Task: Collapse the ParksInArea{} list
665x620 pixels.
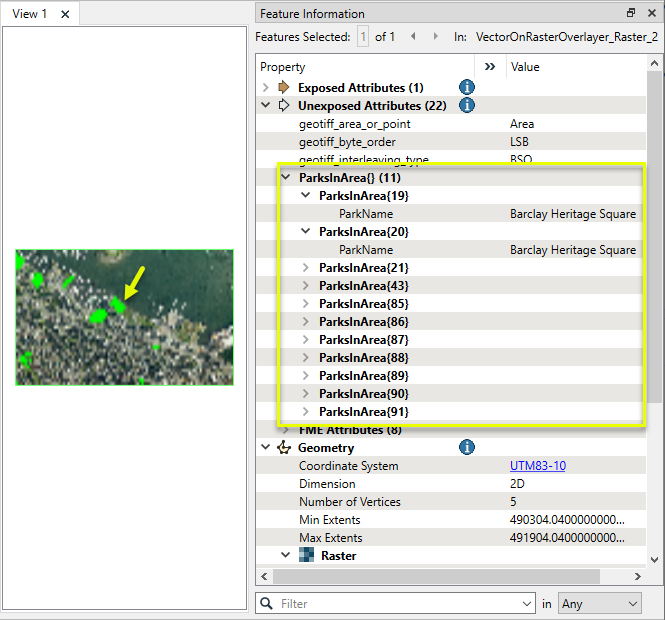Action: pyautogui.click(x=286, y=178)
